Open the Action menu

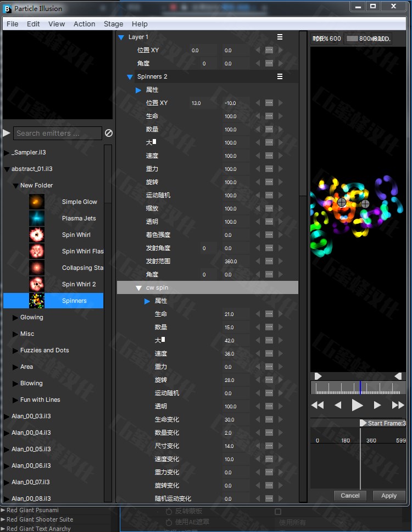[84, 24]
